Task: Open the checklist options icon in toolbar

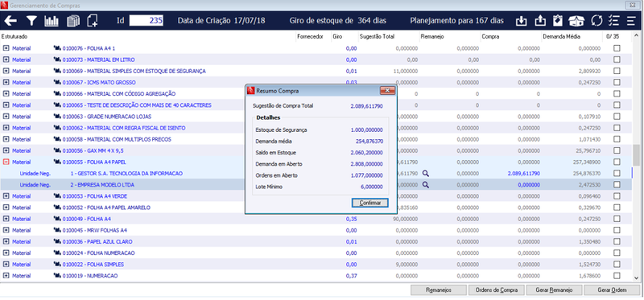Action: coord(613,21)
